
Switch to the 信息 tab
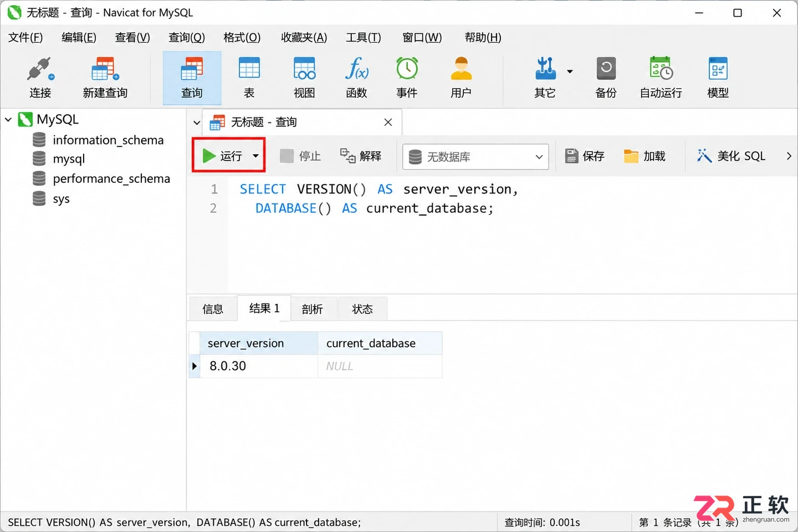coord(213,309)
